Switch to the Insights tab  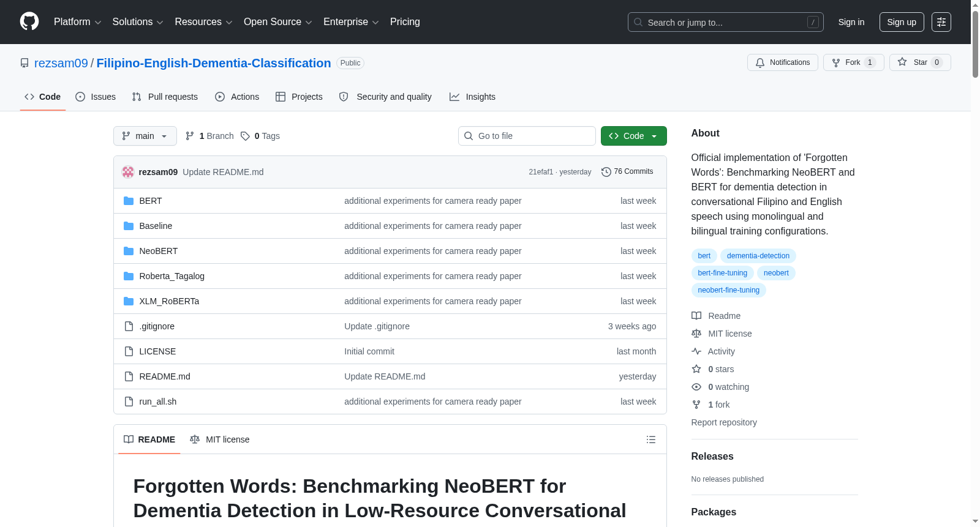point(472,97)
